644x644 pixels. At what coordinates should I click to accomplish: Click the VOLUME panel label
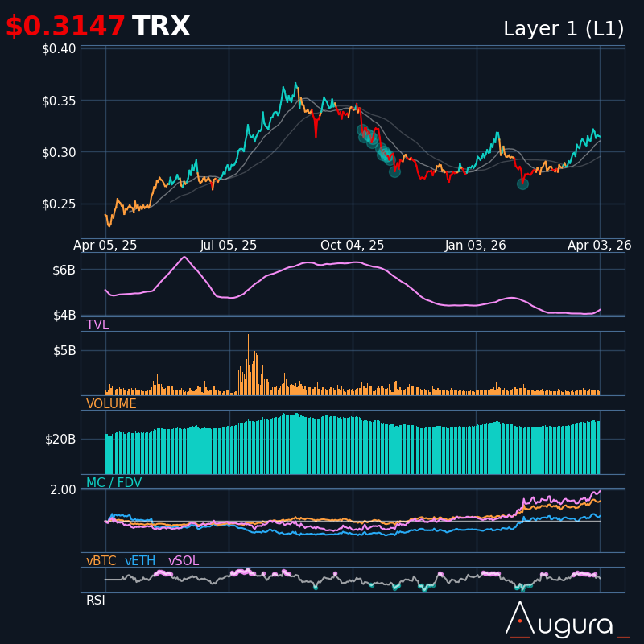tap(111, 404)
